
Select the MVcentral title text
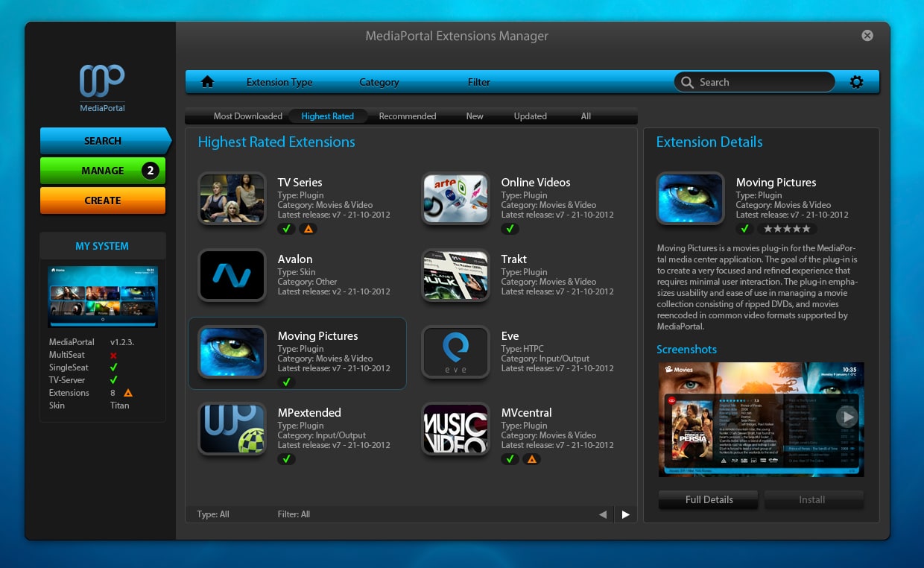pyautogui.click(x=526, y=413)
